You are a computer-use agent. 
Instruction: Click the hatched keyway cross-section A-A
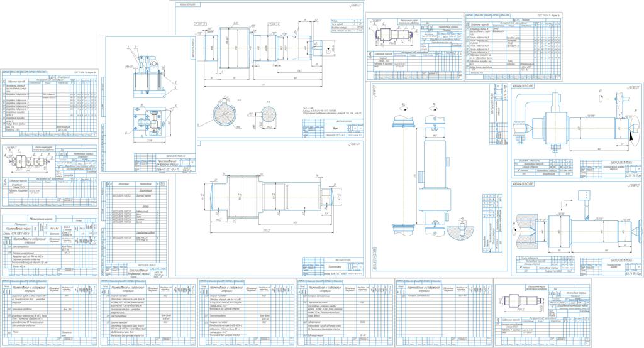[225, 114]
